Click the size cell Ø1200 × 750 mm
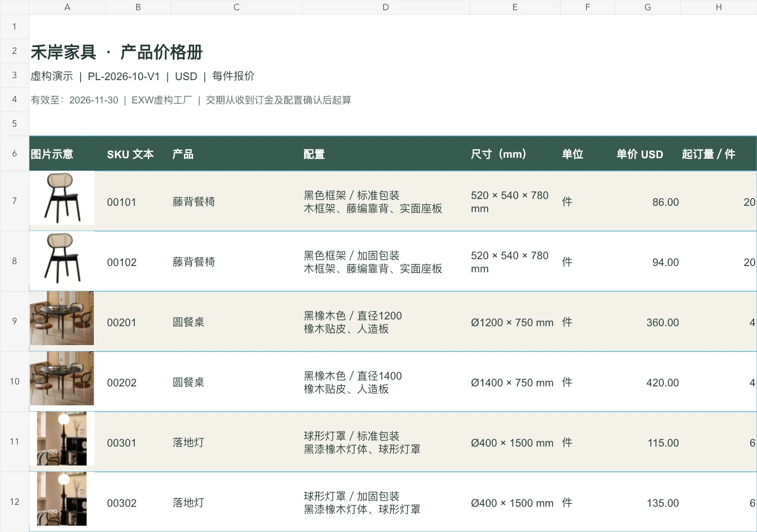Viewport: 757px width, 532px height. point(515,322)
